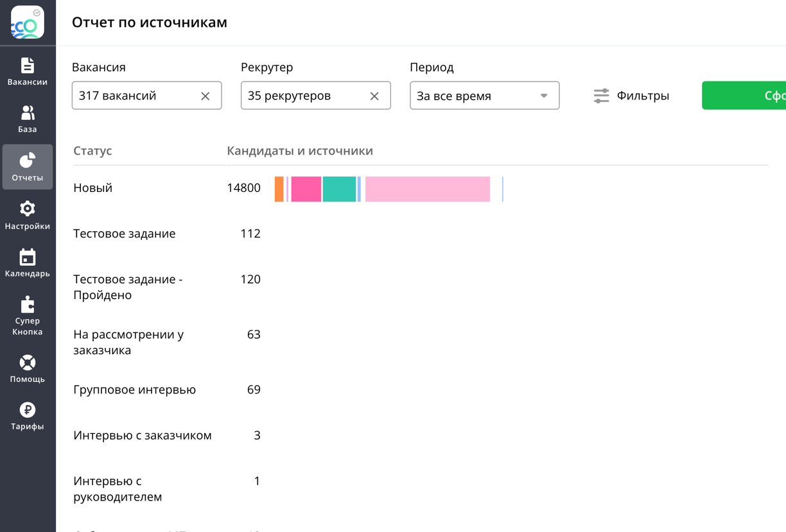Click the filter sliders icon next to Фильтры
This screenshot has height=532, width=786.
[601, 95]
